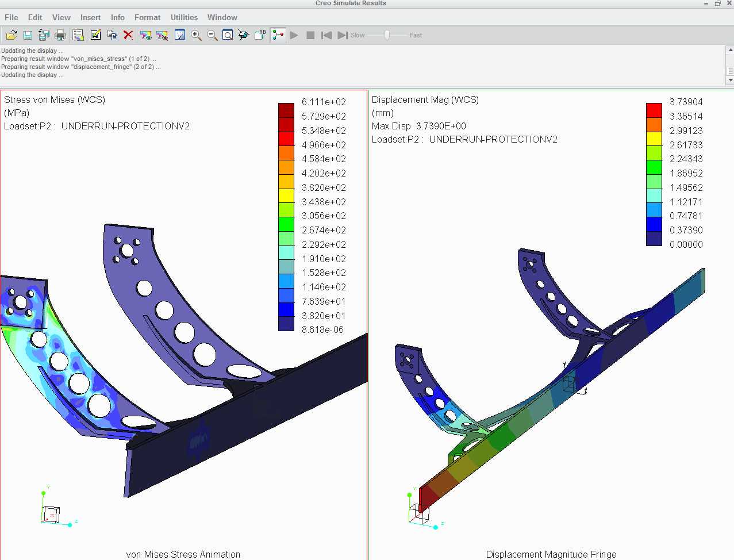Open the Utilities menu
734x560 pixels.
tap(184, 17)
